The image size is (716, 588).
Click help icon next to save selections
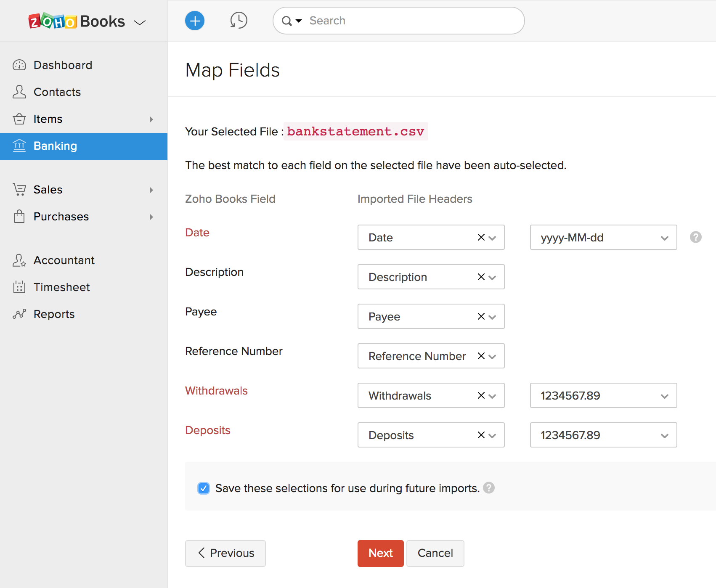coord(489,488)
